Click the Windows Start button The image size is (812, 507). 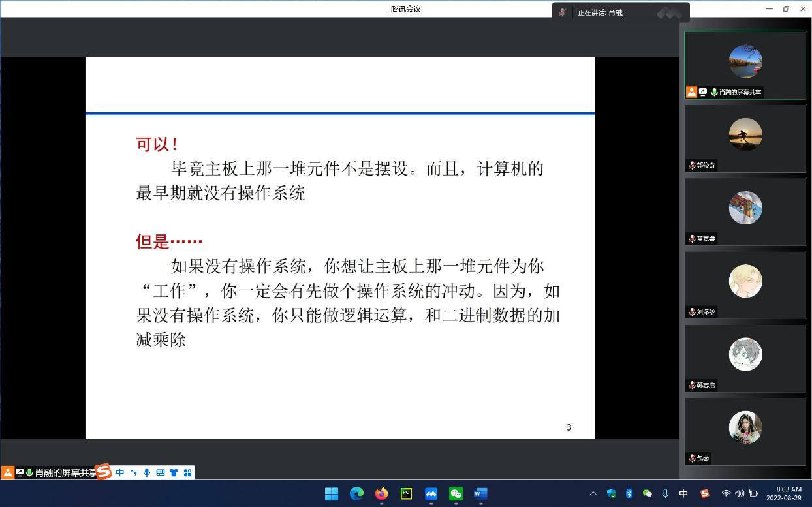(x=332, y=494)
